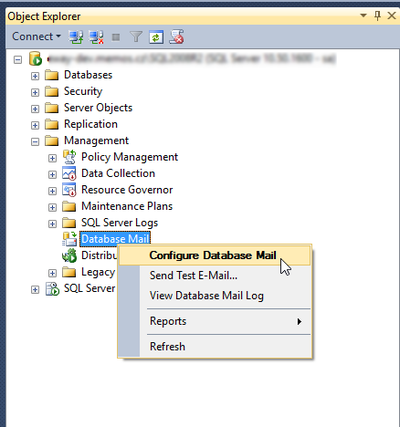The height and width of the screenshot is (427, 400).
Task: Select the Security folder icon
Action: click(x=52, y=91)
